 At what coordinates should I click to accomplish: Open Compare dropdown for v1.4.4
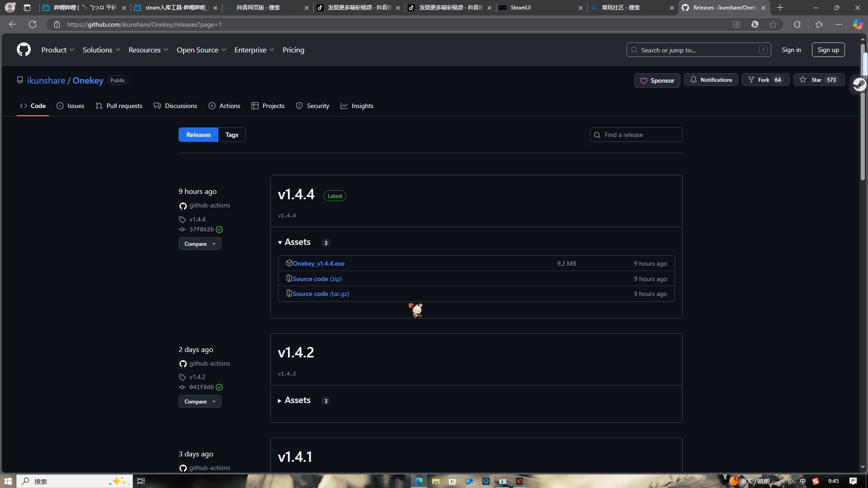pos(200,244)
